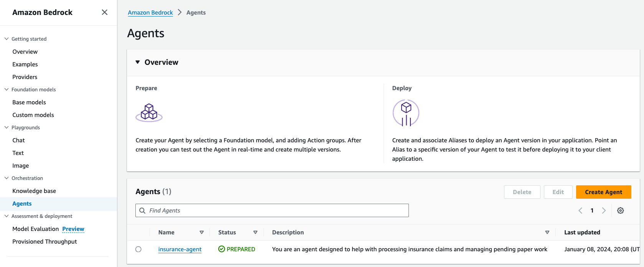Click the Agents breadcrumb text
Image resolution: width=644 pixels, height=267 pixels.
(196, 13)
